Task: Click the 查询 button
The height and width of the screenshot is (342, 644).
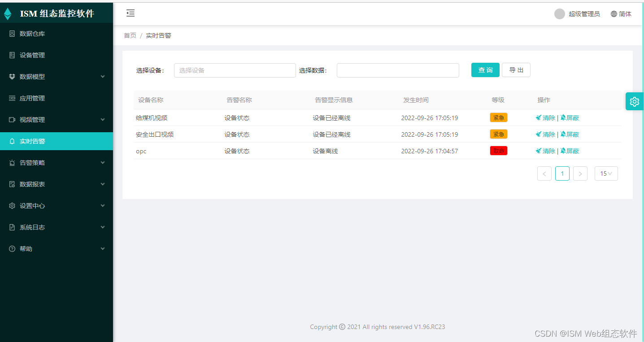Action: coord(485,70)
